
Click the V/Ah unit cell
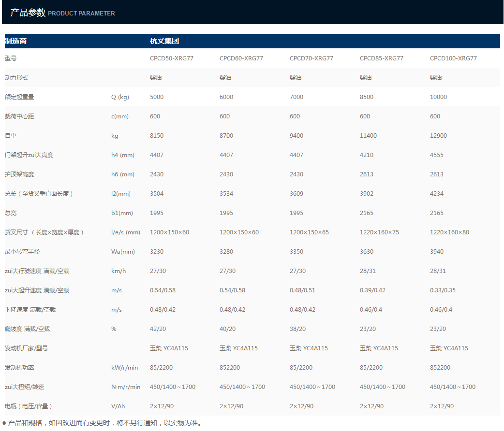click(x=118, y=406)
